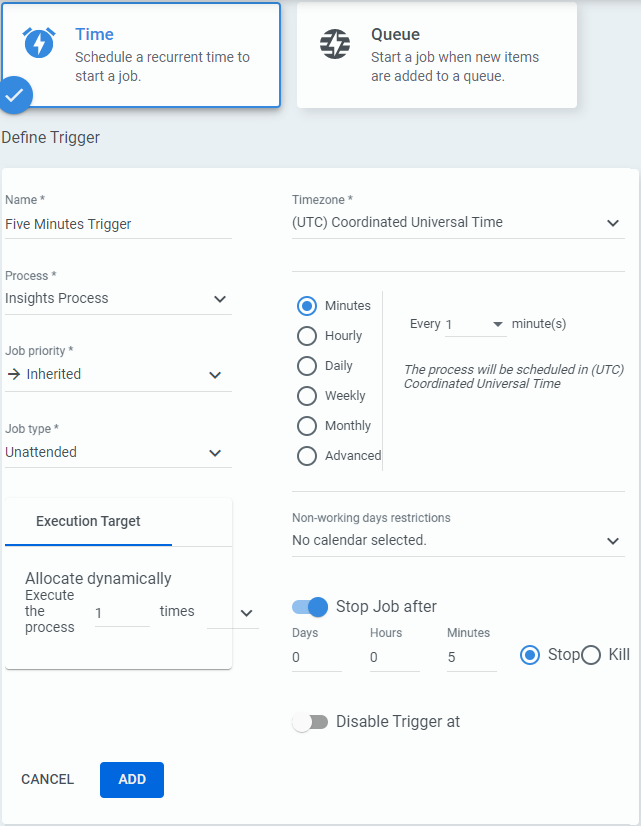Click the Name input field
Screen dimensions: 641x826
(x=117, y=225)
